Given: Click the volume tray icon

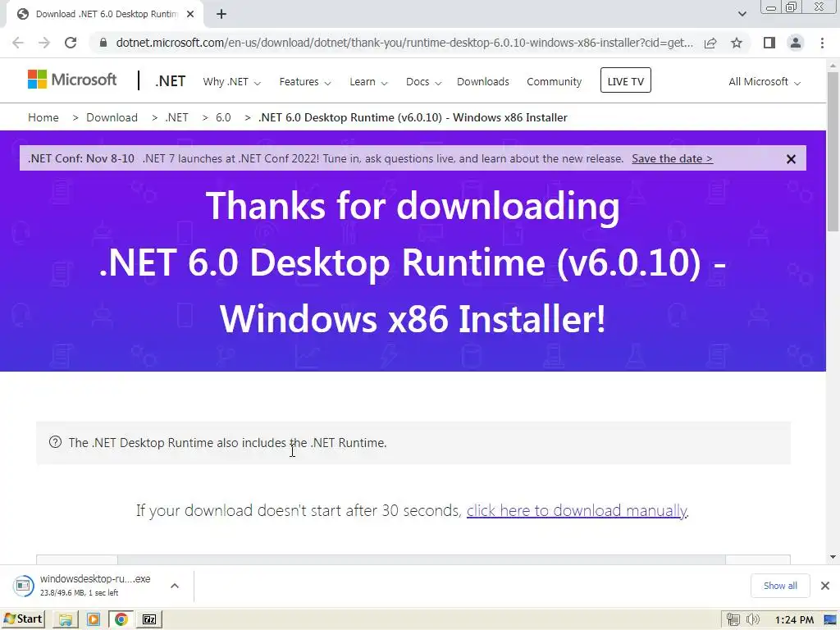Looking at the screenshot, I should click(752, 620).
